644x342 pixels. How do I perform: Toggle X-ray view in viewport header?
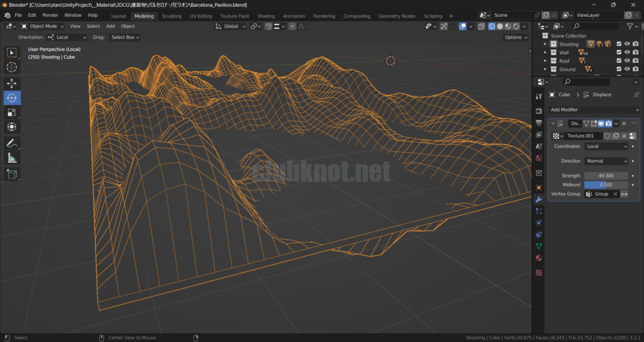click(481, 26)
